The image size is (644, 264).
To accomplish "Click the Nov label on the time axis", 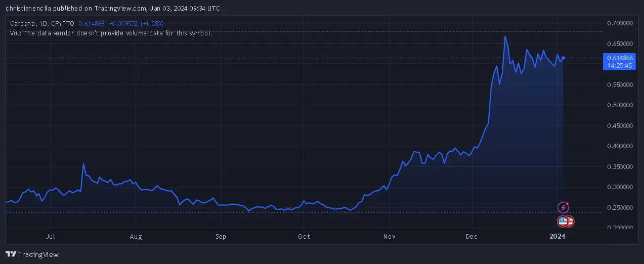I will point(389,236).
